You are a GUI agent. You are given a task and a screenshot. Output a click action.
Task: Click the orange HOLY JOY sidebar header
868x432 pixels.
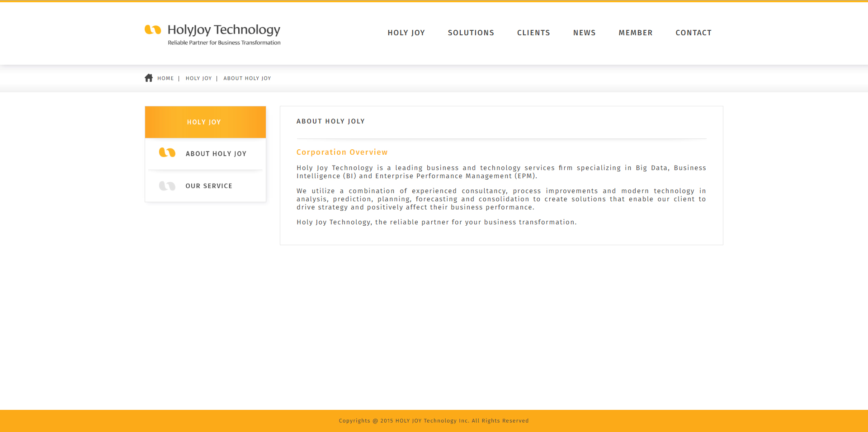tap(205, 122)
